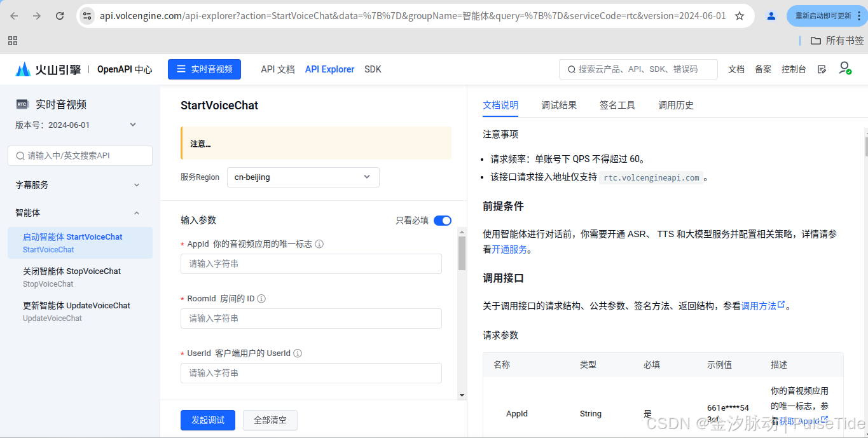This screenshot has height=438, width=868.
Task: Select 关闭智能体 StopVoiceChat in sidebar
Action: (80, 277)
